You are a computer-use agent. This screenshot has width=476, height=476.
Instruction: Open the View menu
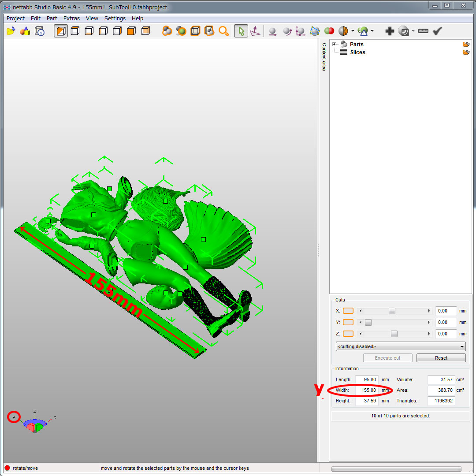coord(92,18)
